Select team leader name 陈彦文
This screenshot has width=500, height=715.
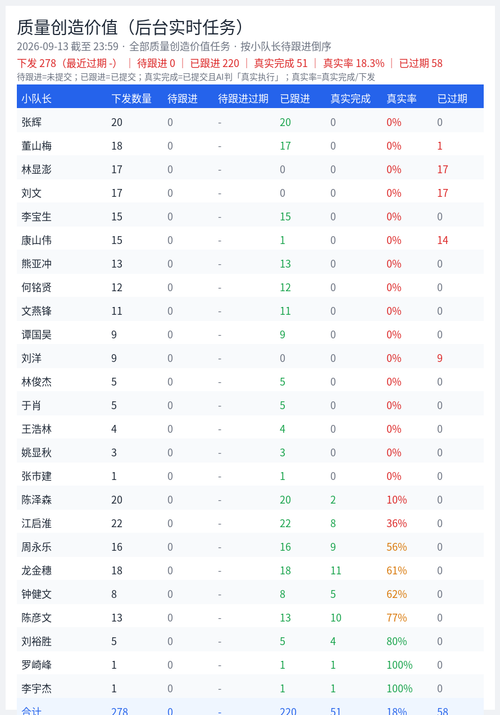tap(36, 618)
